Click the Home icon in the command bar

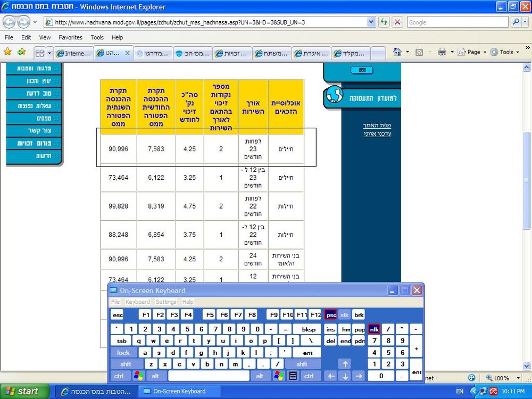[397, 52]
